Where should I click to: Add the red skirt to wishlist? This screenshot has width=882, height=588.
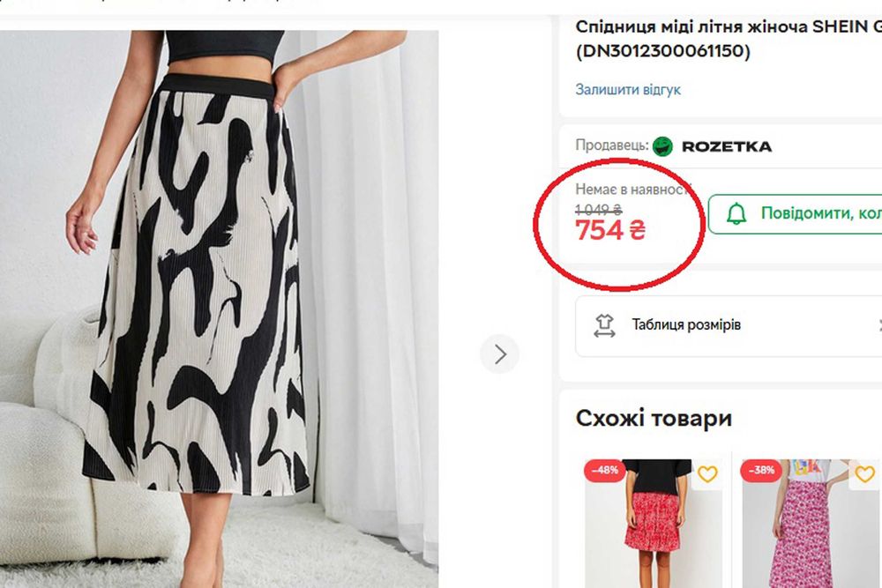707,474
